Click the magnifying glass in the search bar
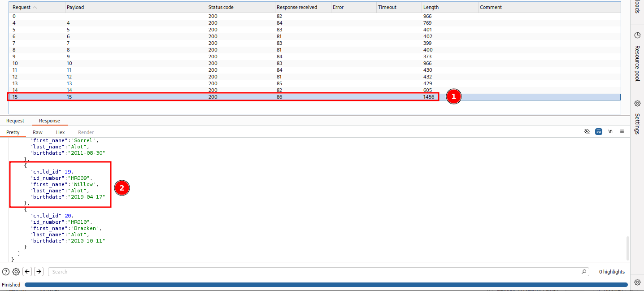The image size is (644, 291). pos(583,271)
